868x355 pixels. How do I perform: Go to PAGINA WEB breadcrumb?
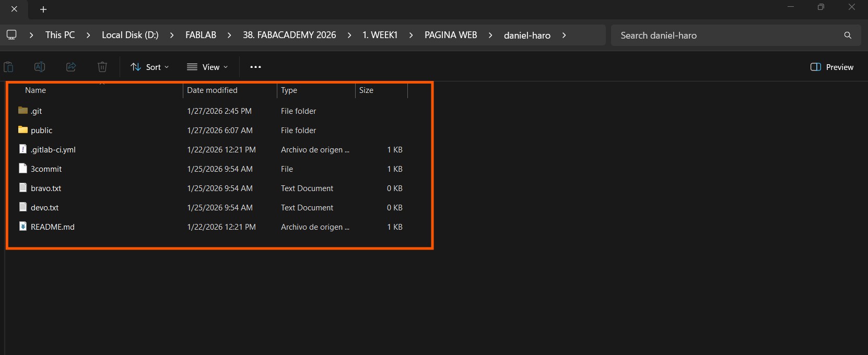click(x=451, y=35)
